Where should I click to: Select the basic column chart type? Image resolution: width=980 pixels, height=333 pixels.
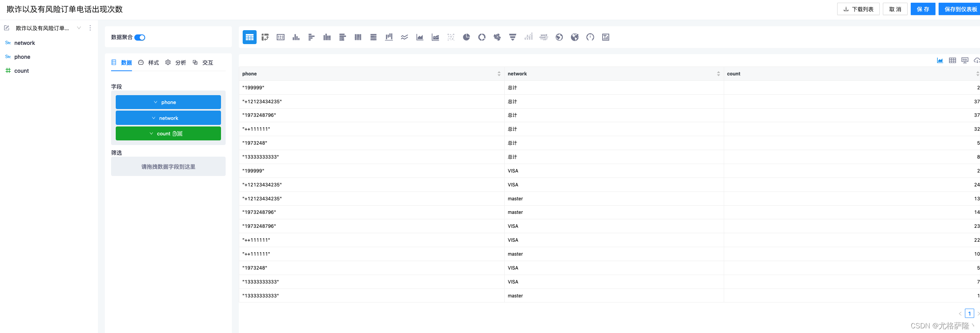pos(296,37)
